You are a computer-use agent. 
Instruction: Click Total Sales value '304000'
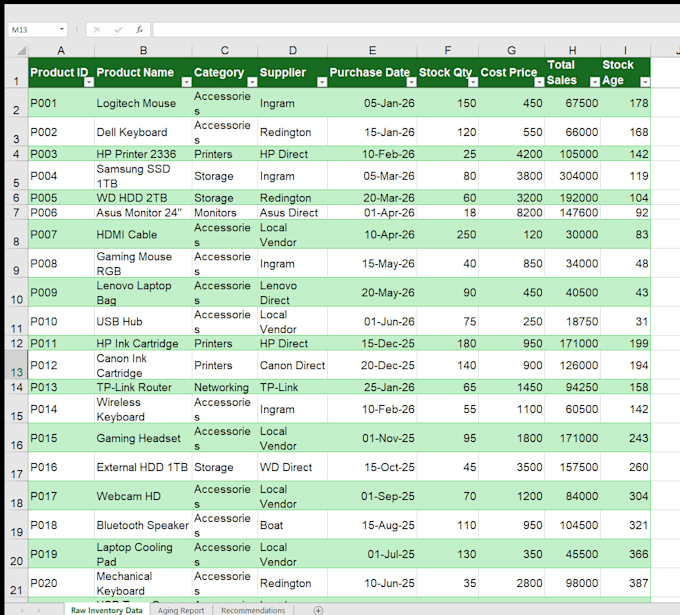(572, 176)
